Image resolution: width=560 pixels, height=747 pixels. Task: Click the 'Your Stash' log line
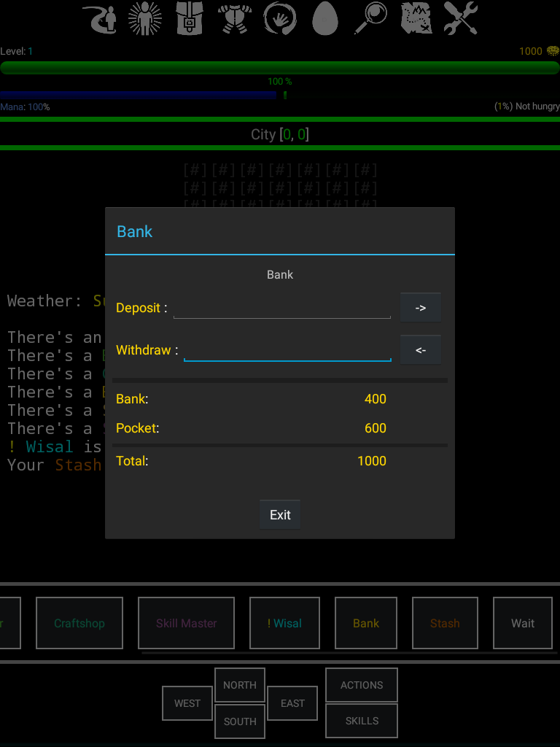pos(54,465)
